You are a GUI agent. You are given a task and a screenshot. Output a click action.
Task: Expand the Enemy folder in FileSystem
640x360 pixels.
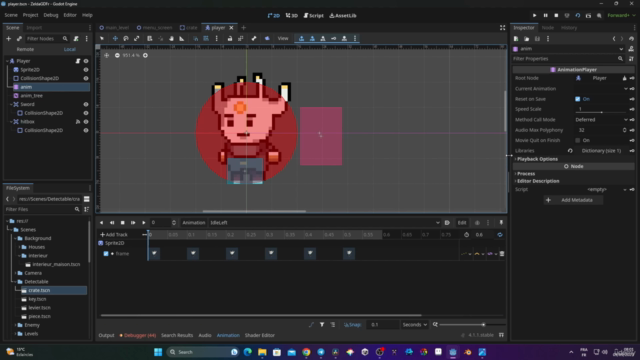point(16,325)
